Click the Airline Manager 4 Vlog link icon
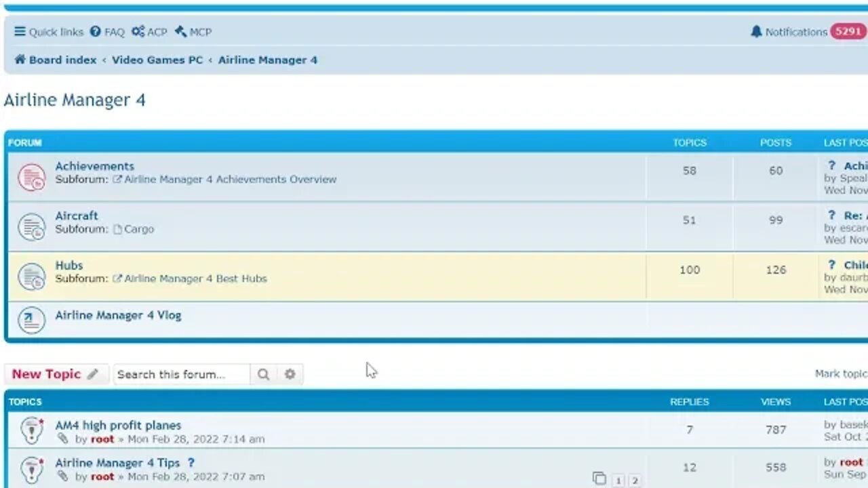Image resolution: width=868 pixels, height=488 pixels. 31,320
